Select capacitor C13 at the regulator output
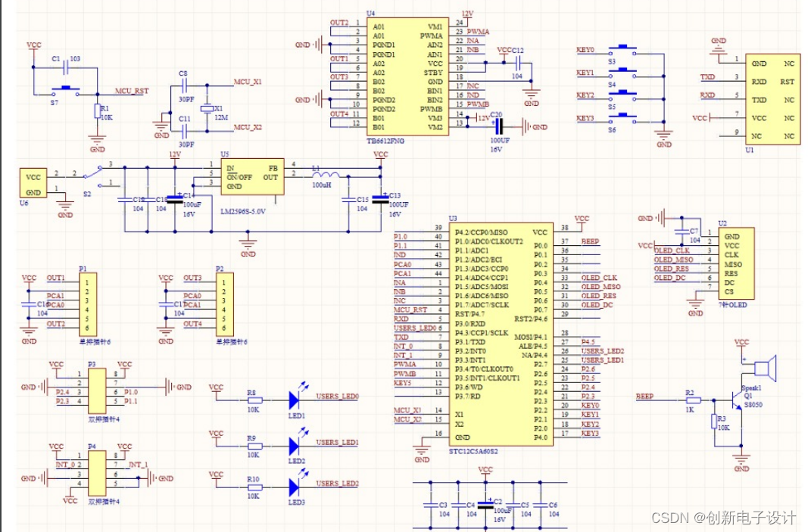 point(381,199)
